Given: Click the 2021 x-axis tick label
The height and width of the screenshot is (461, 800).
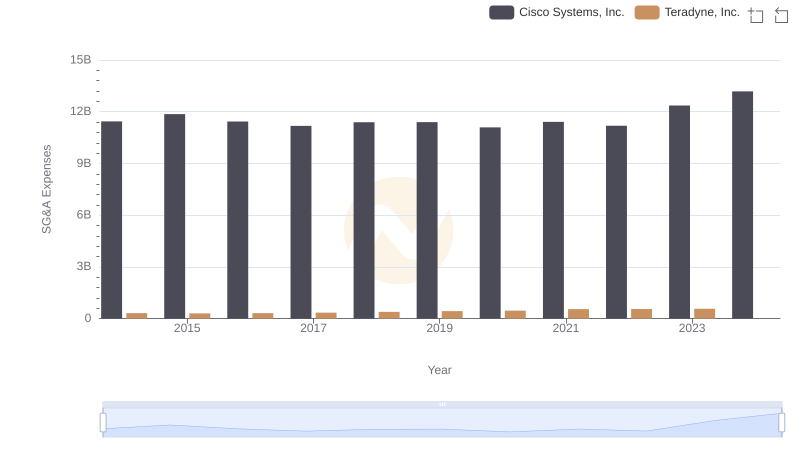Looking at the screenshot, I should click(x=566, y=328).
